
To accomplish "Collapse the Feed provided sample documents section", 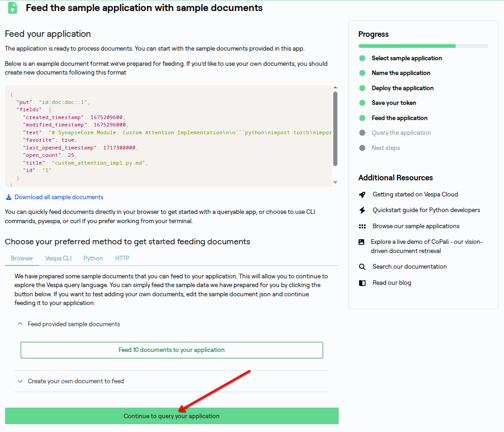I will (x=20, y=324).
